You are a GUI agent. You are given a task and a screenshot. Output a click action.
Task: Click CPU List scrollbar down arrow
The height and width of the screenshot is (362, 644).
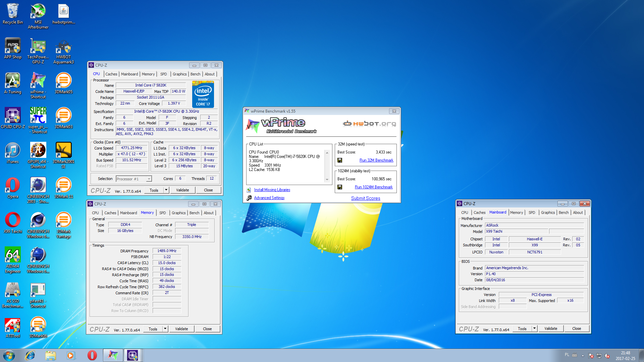pos(327,180)
